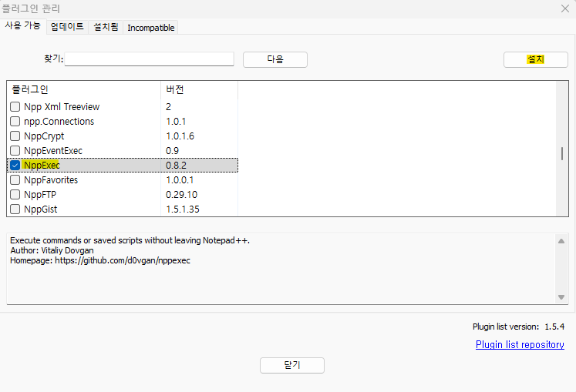Click the description pane scroll down arrow
576x392 pixels.
point(561,297)
